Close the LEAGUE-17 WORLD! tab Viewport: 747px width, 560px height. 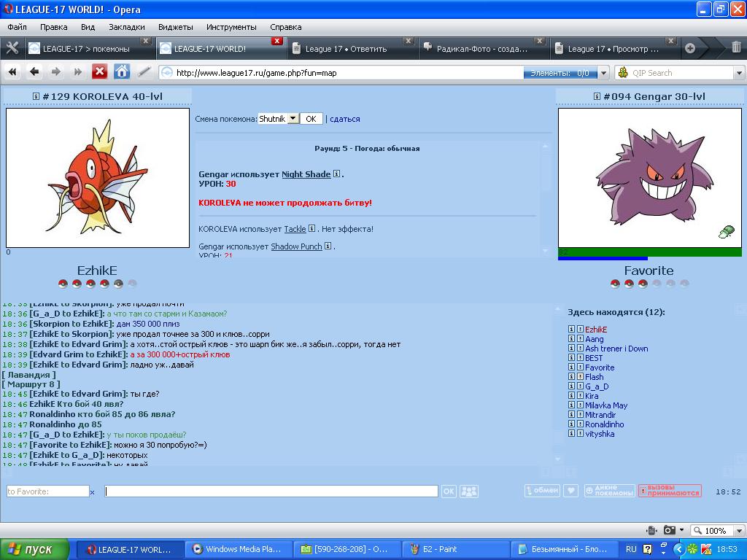(276, 41)
